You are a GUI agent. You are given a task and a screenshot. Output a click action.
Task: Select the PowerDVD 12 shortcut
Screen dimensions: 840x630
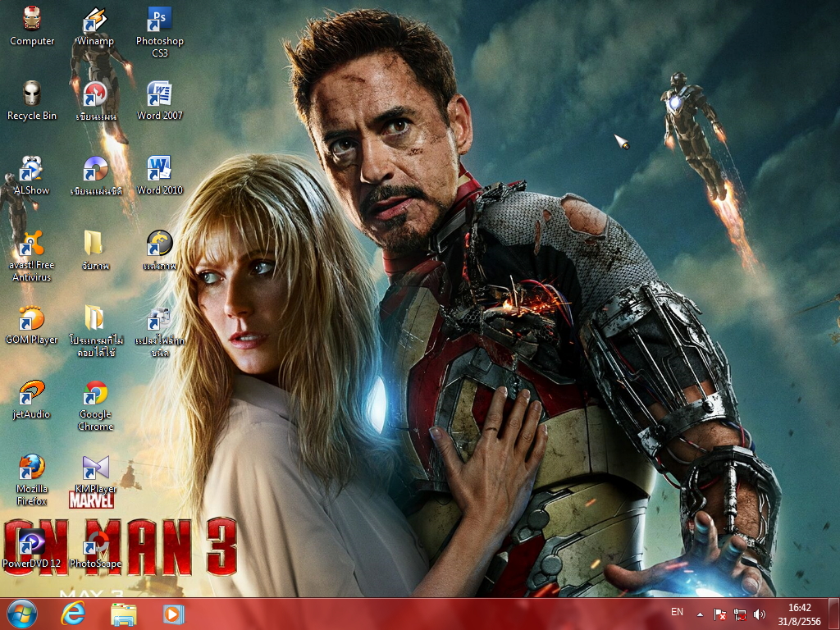[32, 549]
